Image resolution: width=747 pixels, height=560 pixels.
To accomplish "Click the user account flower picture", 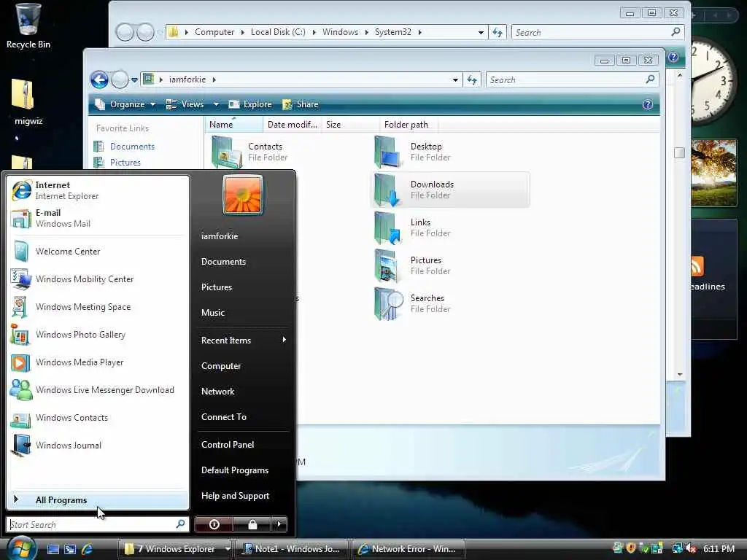I will (x=242, y=194).
